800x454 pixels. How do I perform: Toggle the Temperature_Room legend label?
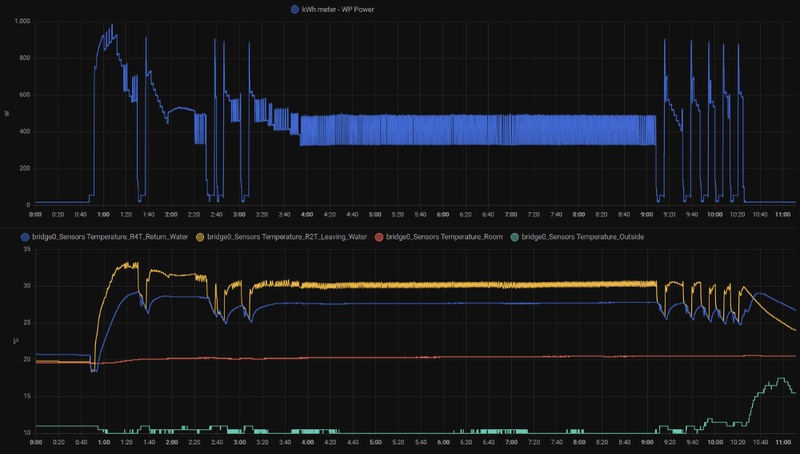444,237
